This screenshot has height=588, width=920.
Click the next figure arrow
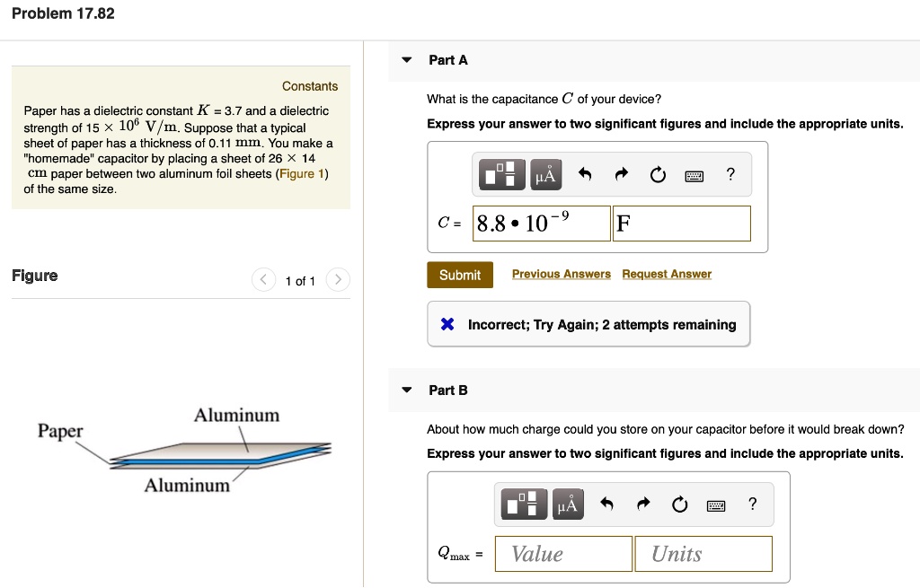point(337,279)
